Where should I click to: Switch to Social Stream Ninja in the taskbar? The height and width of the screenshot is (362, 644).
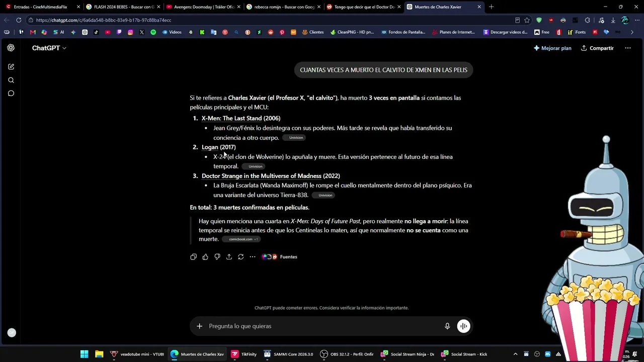pos(408,354)
